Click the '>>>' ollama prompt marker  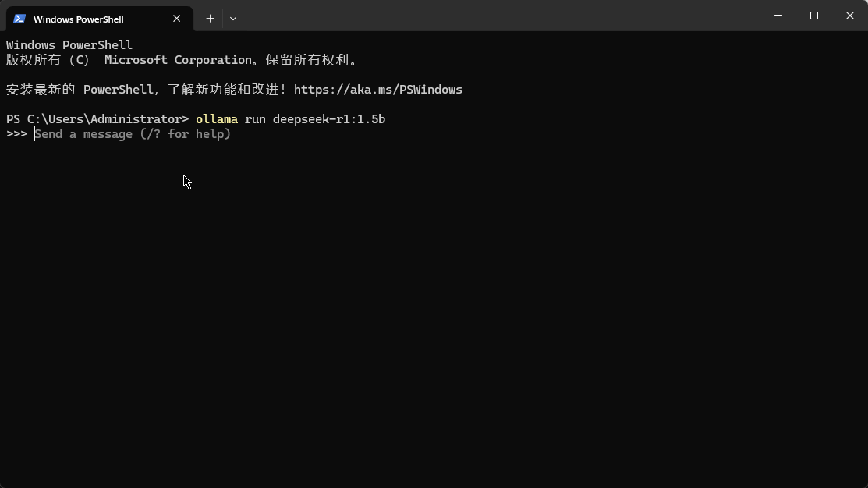pos(16,134)
